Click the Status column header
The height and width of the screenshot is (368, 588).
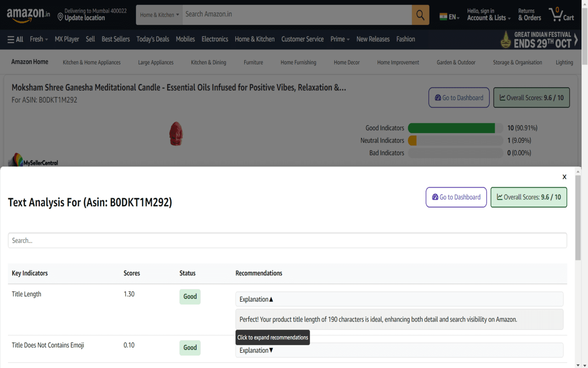(x=187, y=273)
